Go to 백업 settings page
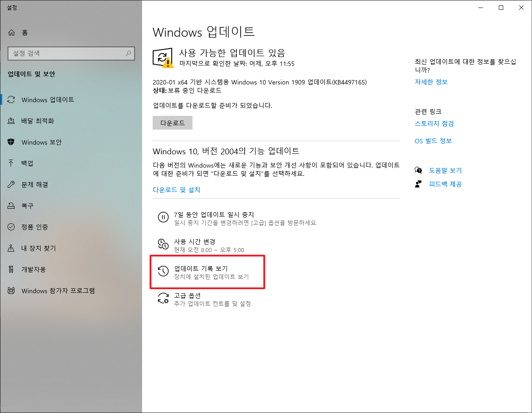Viewport: 532px width, 413px height. [71, 164]
